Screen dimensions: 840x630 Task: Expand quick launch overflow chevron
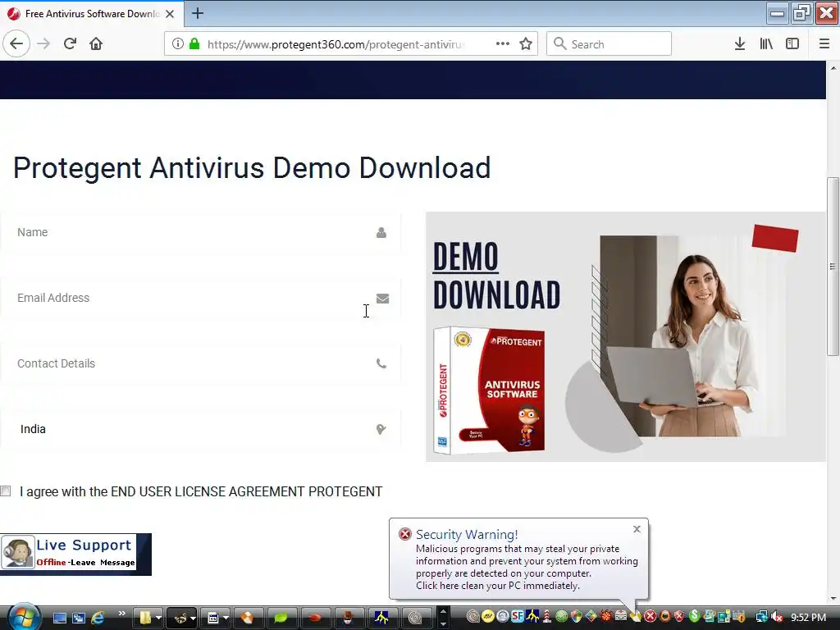(x=122, y=614)
